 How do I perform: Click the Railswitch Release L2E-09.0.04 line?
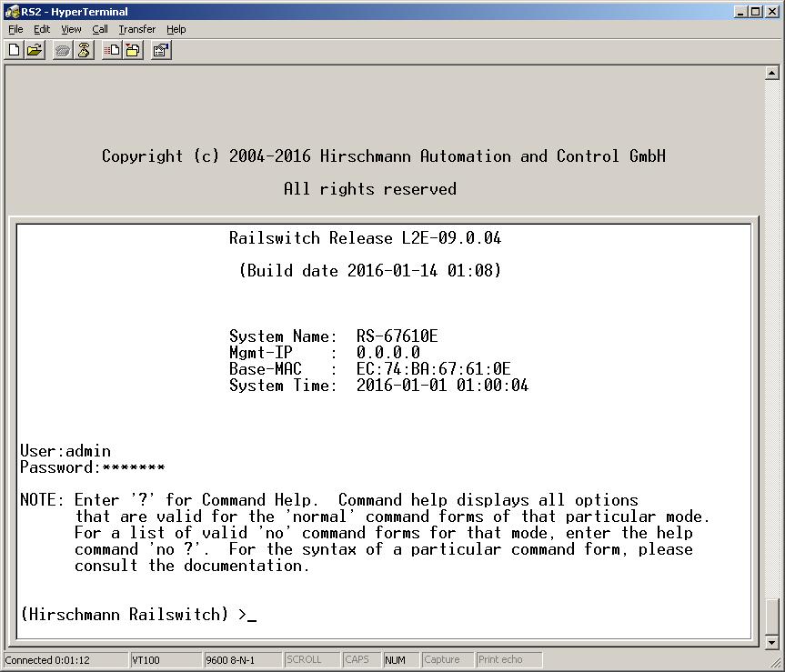click(365, 237)
